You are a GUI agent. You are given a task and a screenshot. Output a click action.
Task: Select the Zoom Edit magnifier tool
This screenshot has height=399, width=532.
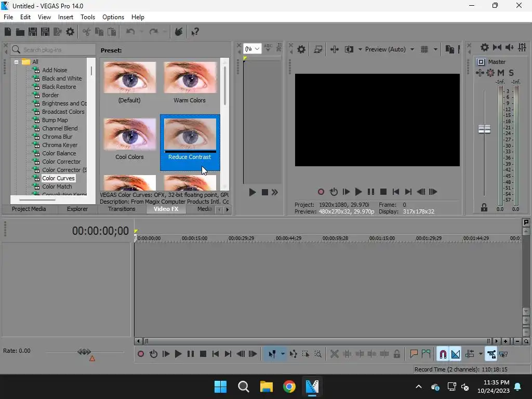[318, 354]
